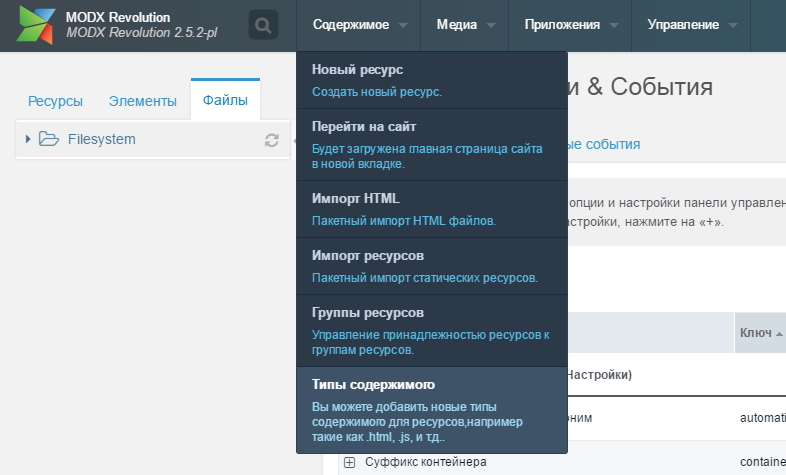Switch to the Ресурсы tab
786x475 pixels.
tap(55, 101)
